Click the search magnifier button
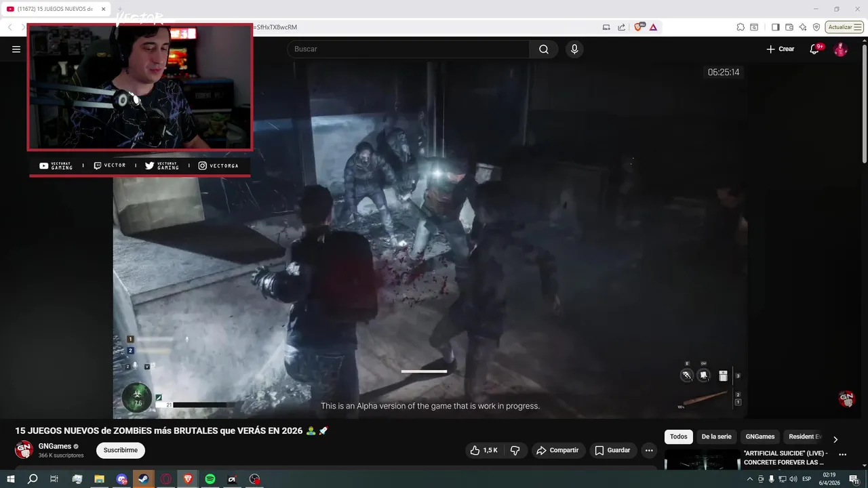 click(x=544, y=49)
